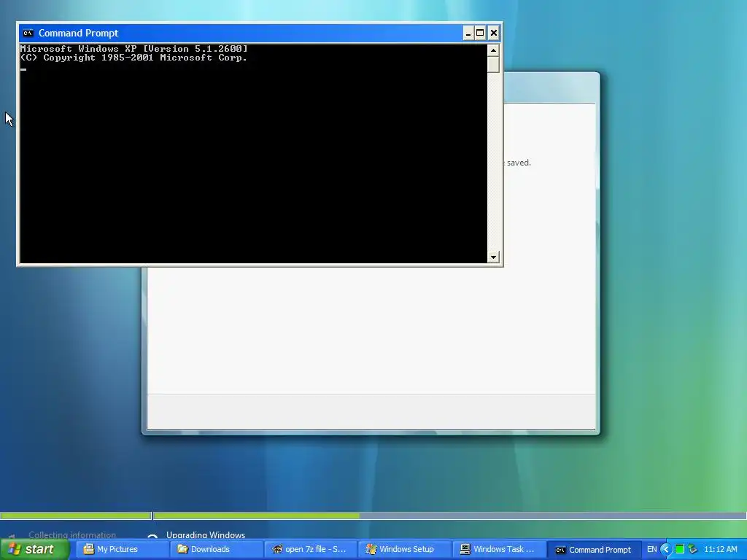Screen dimensions: 747x560
Task: Click the scroll up arrow in Command Prompt
Action: click(493, 50)
